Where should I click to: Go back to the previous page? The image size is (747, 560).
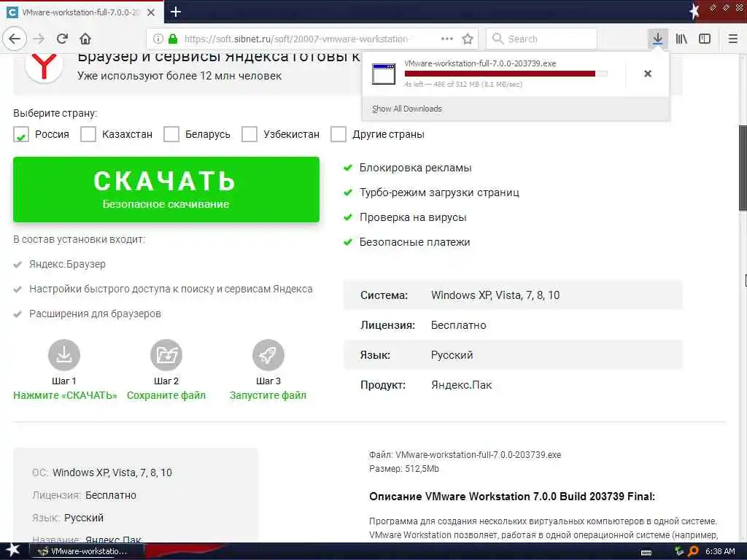tap(15, 39)
